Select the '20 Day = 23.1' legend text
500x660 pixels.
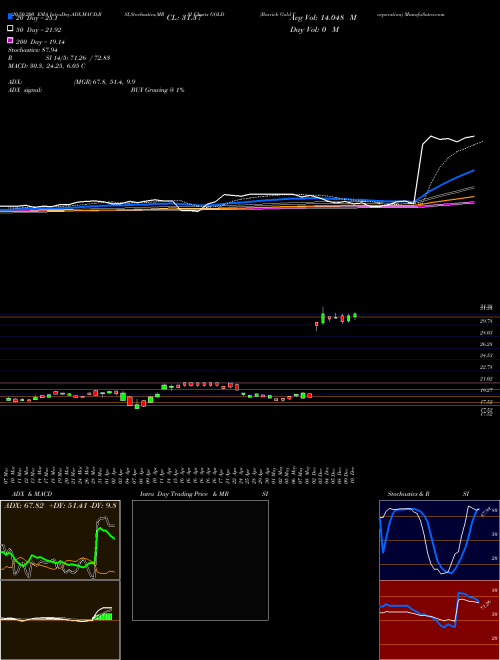pyautogui.click(x=37, y=18)
